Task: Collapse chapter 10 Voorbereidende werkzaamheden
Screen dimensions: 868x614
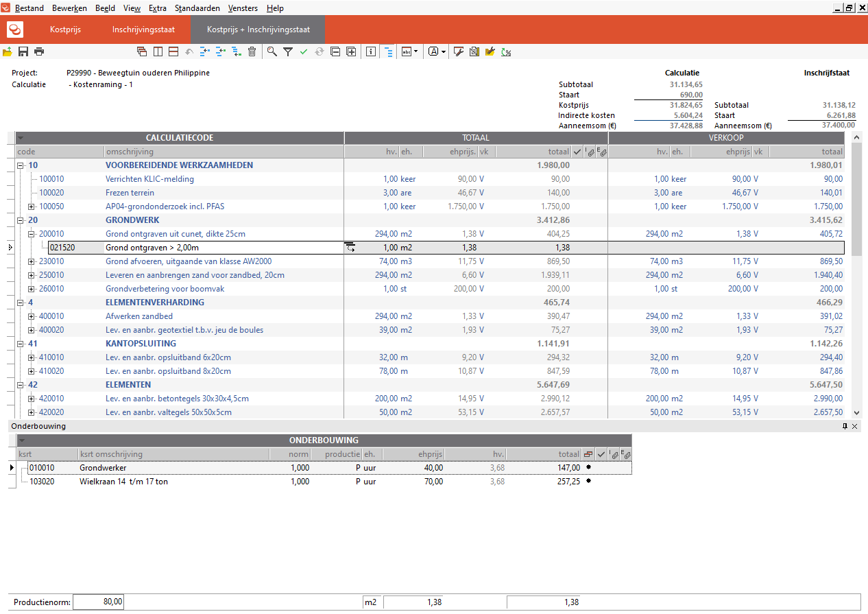Action: [x=21, y=165]
